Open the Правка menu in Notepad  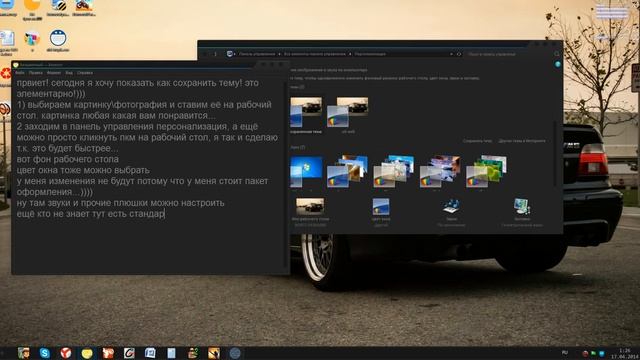click(36, 73)
